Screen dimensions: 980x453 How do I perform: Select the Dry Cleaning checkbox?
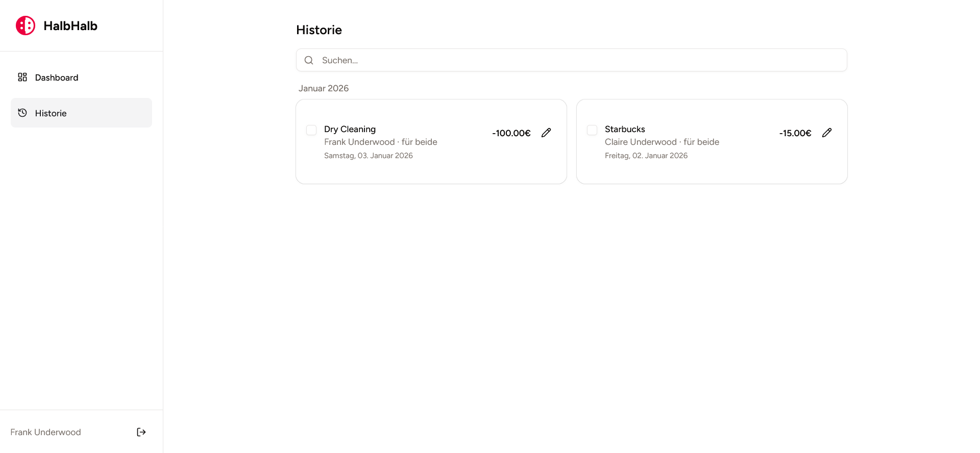click(311, 130)
